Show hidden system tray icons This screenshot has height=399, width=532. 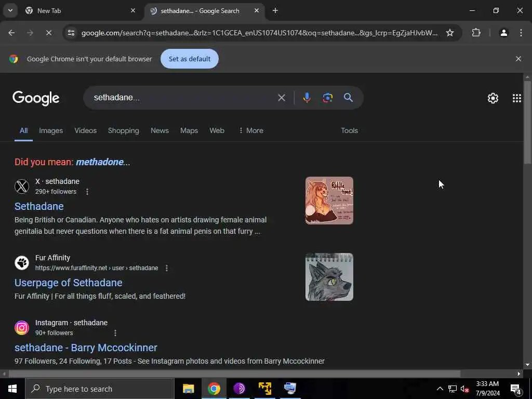pos(440,389)
